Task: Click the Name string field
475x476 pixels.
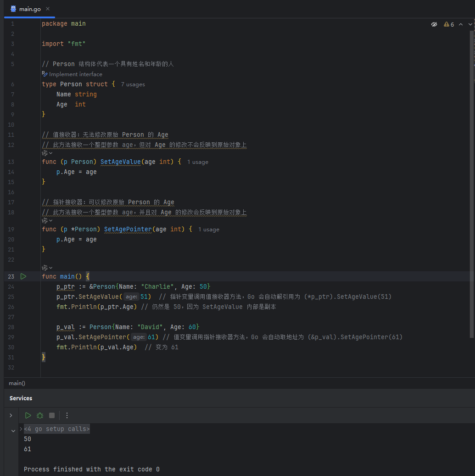Action: click(77, 95)
